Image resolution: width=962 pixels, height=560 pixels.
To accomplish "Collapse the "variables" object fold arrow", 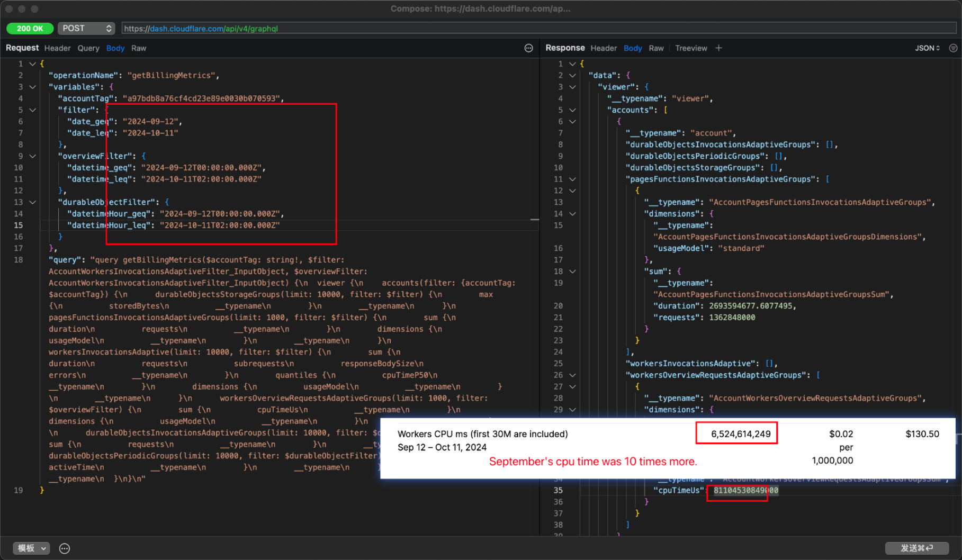I will pos(32,87).
